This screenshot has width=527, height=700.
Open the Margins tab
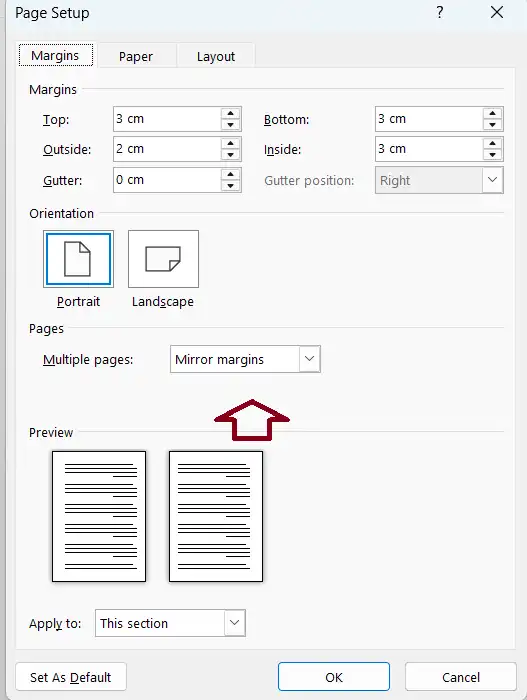(55, 55)
